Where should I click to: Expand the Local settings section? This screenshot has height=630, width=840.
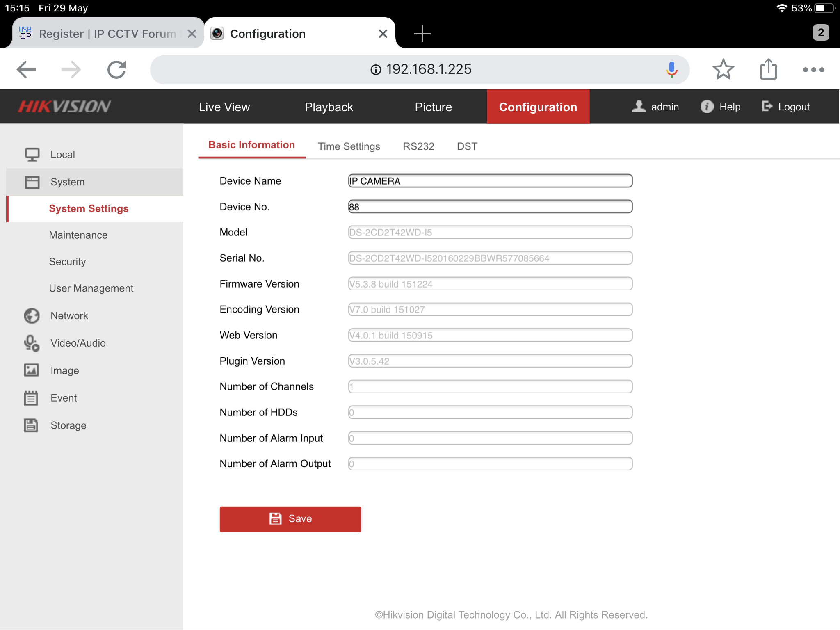62,155
